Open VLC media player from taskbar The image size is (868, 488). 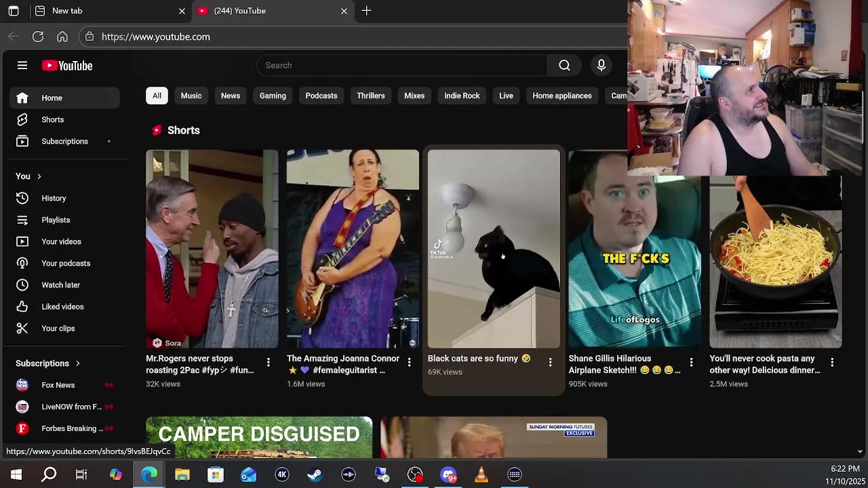tap(481, 474)
